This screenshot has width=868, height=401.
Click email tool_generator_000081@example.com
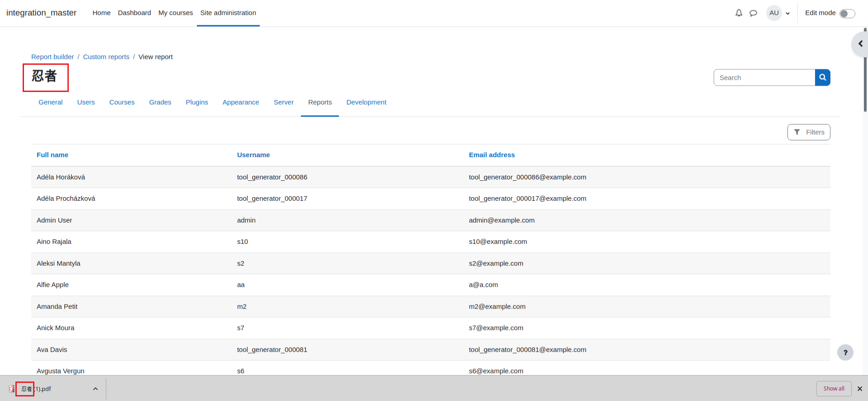click(x=527, y=350)
